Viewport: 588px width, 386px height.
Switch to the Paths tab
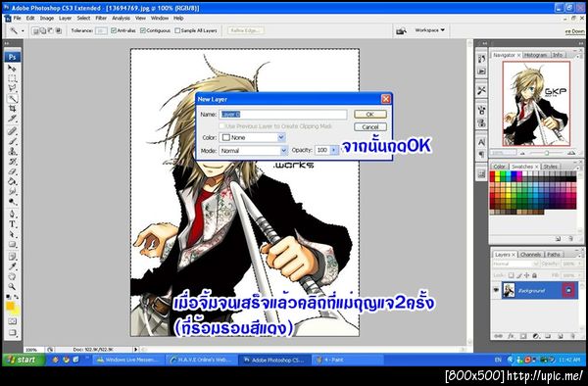tap(554, 254)
